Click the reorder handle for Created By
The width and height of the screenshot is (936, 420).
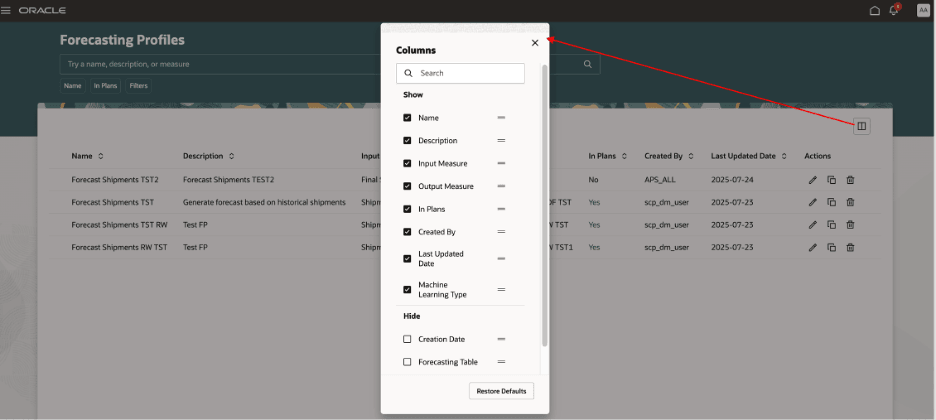(501, 231)
